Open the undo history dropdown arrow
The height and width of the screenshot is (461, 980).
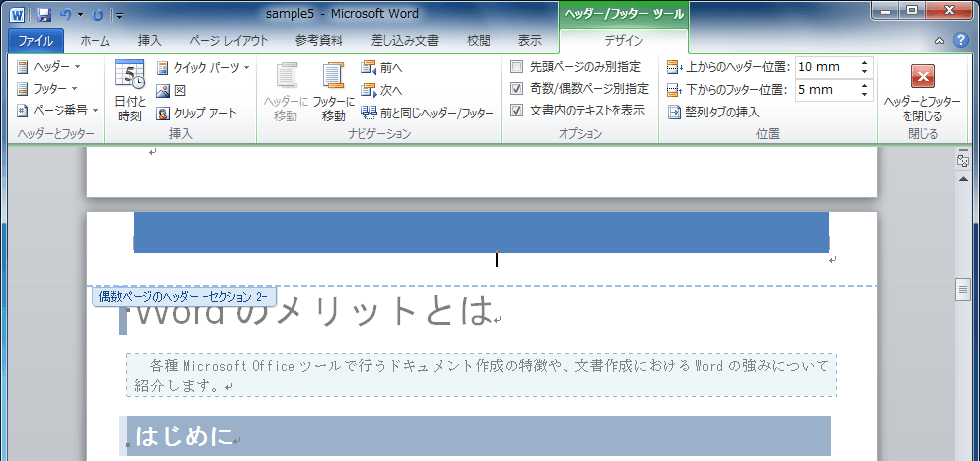point(80,15)
